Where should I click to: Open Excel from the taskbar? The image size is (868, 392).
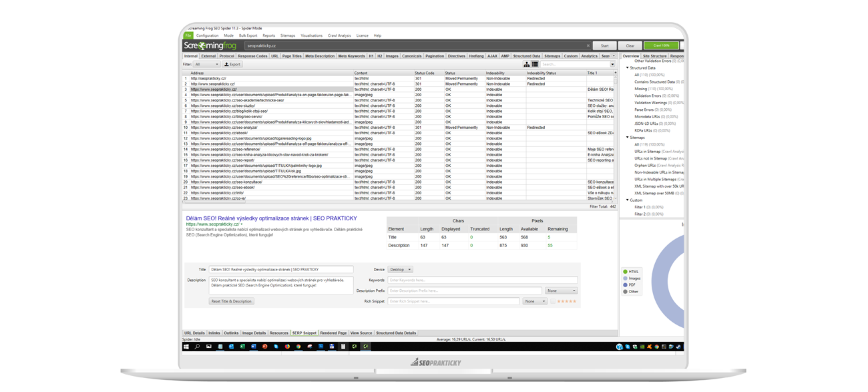pyautogui.click(x=242, y=347)
